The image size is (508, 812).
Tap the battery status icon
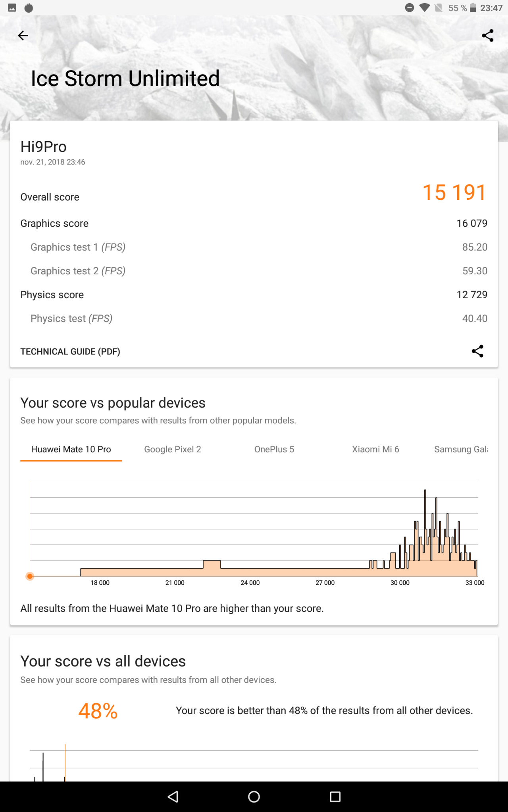pyautogui.click(x=473, y=8)
